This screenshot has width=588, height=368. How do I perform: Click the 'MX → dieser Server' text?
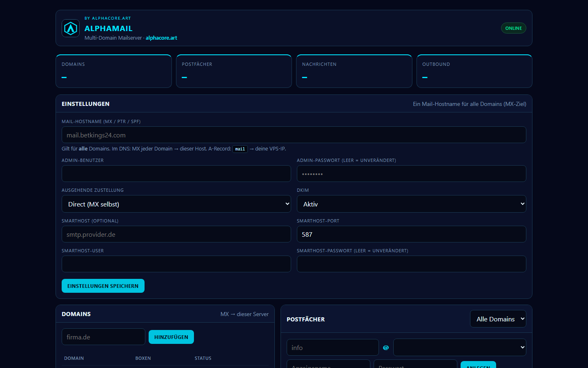coord(245,314)
